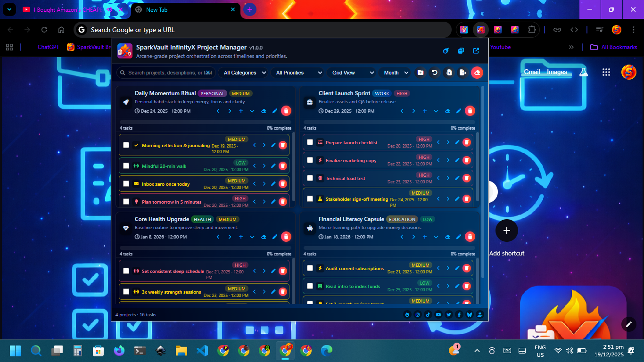This screenshot has width=644, height=362.
Task: Click the red eraser clear-all button in toolbar
Action: point(477,73)
